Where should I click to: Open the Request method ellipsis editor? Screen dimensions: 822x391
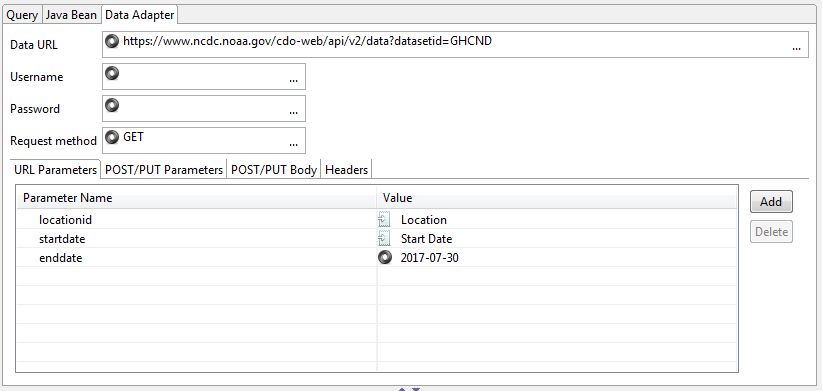tap(293, 145)
